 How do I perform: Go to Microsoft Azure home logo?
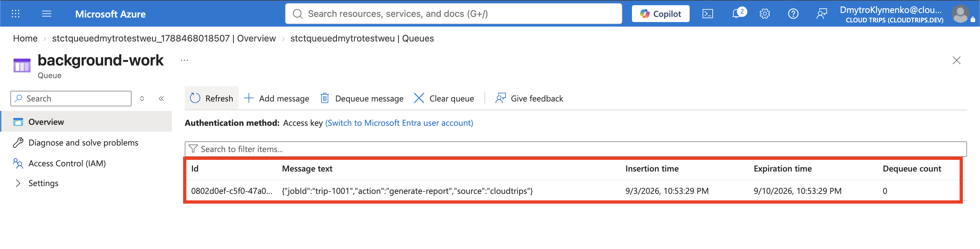pos(110,14)
